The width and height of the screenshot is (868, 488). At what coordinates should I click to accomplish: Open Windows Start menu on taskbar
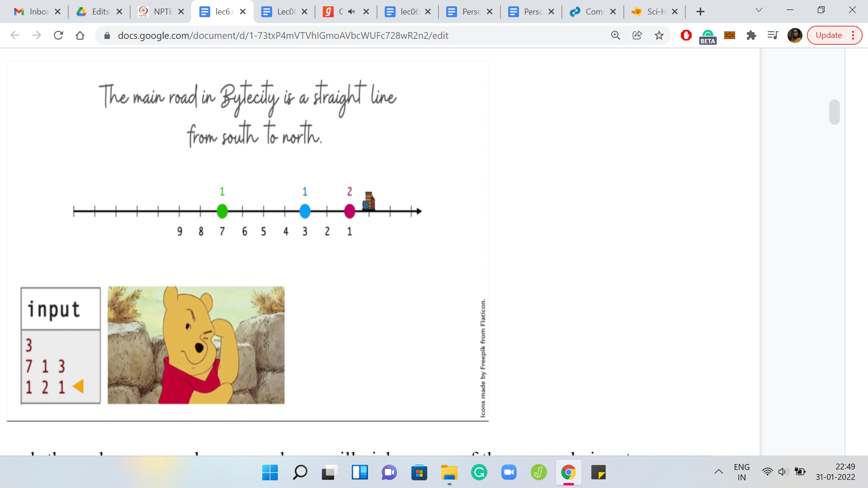click(x=270, y=473)
